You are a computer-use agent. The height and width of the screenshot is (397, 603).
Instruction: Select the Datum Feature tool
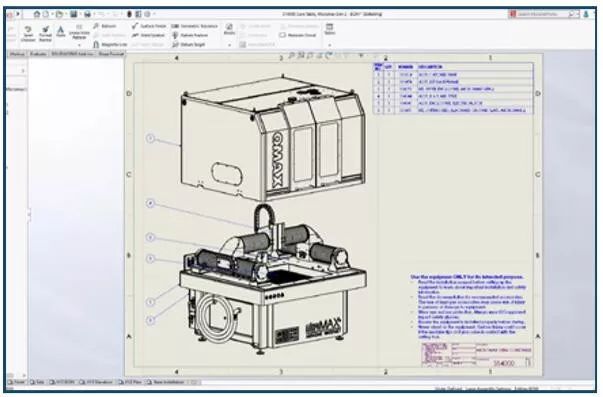(190, 35)
